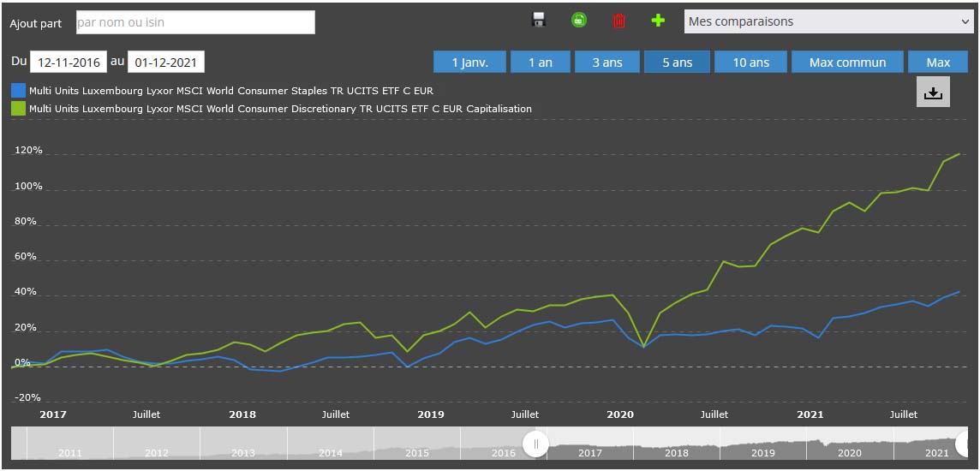Click the floppy disk save icon
Image resolution: width=980 pixels, height=471 pixels.
point(539,21)
